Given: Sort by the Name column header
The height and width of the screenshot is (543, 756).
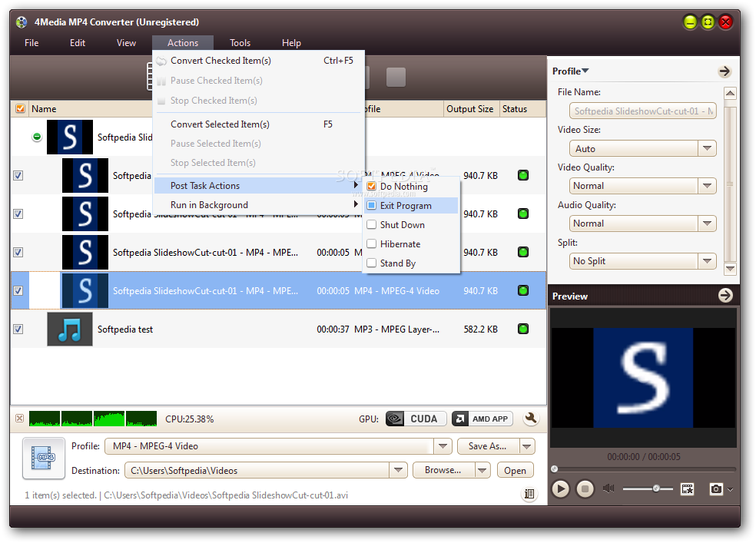Looking at the screenshot, I should coord(91,109).
